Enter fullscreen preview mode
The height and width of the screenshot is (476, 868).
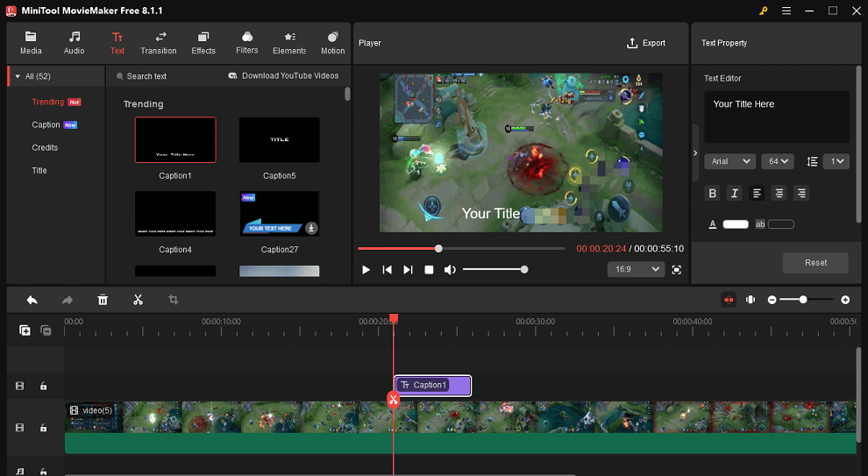(677, 270)
